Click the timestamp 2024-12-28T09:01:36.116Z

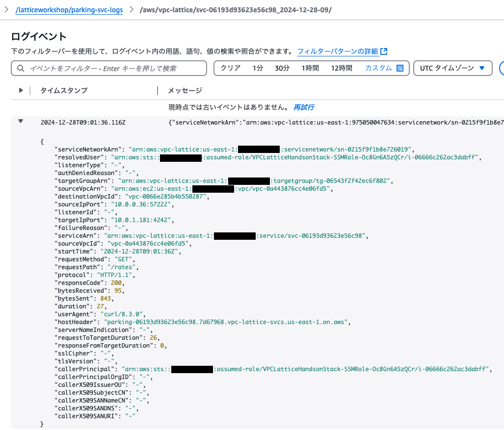point(83,123)
